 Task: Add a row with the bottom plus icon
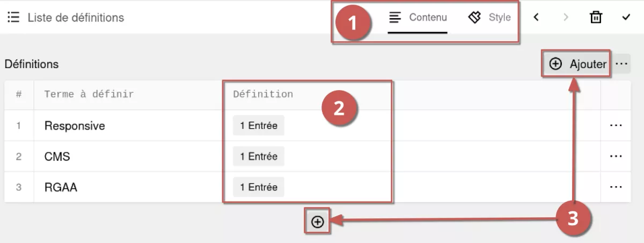[318, 222]
